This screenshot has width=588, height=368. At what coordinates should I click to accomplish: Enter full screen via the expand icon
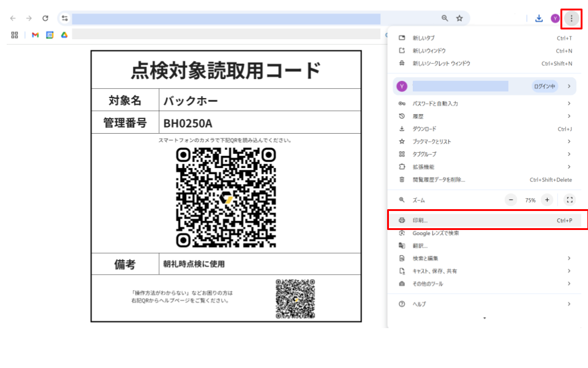point(570,199)
